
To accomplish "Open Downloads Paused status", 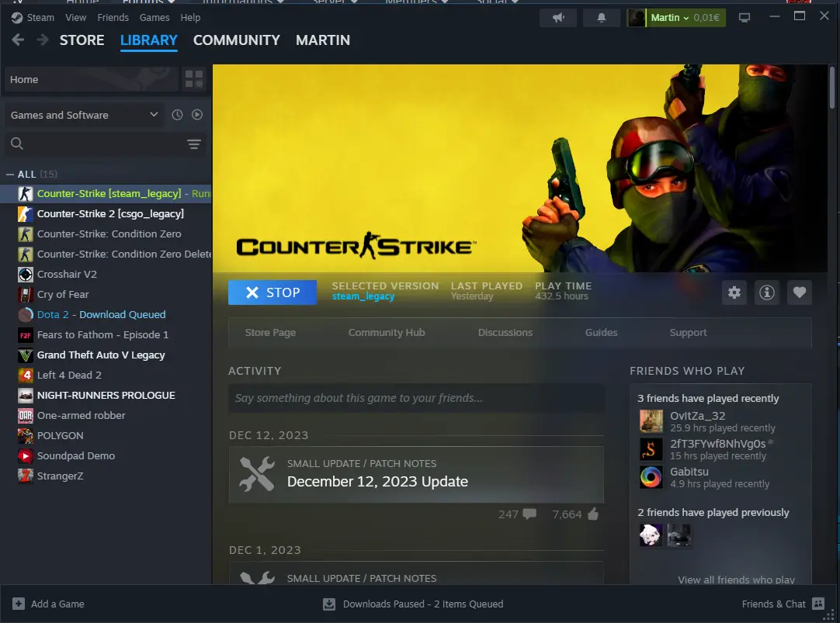I will coord(413,604).
